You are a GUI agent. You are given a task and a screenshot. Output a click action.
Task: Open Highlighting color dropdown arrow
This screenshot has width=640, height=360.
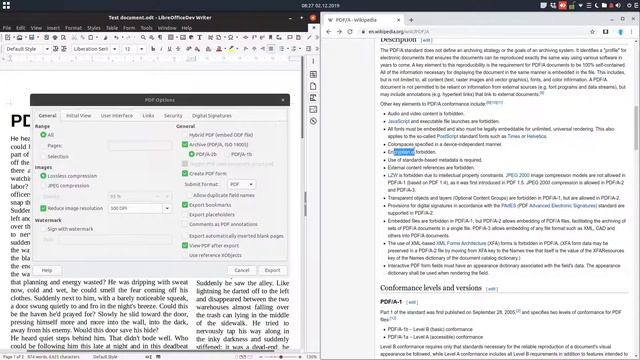coord(237,49)
